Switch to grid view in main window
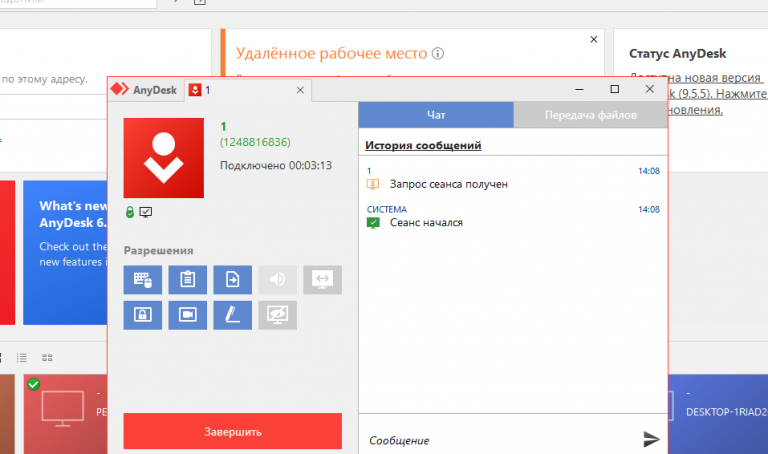 pyautogui.click(x=47, y=358)
